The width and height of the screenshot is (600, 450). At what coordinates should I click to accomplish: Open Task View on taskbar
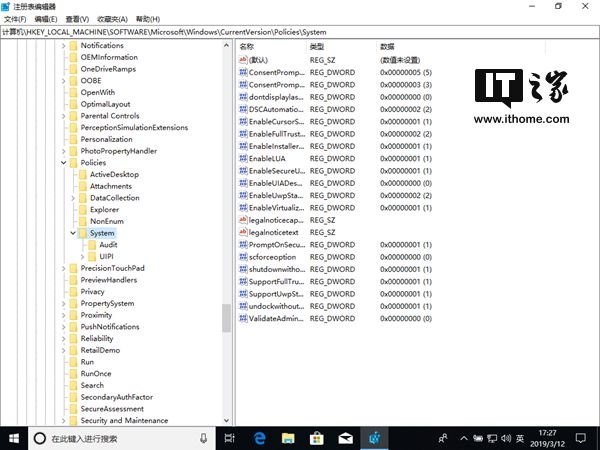pyautogui.click(x=230, y=438)
